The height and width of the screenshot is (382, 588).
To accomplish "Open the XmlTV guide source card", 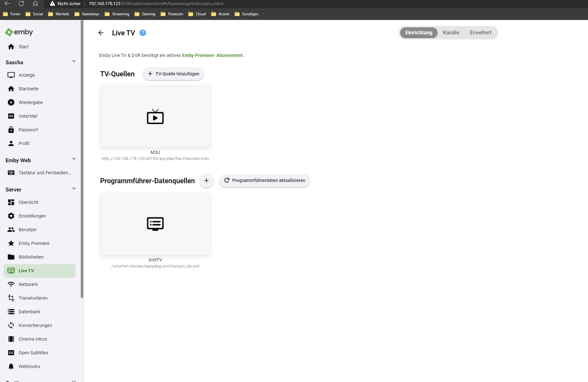I will click(155, 224).
